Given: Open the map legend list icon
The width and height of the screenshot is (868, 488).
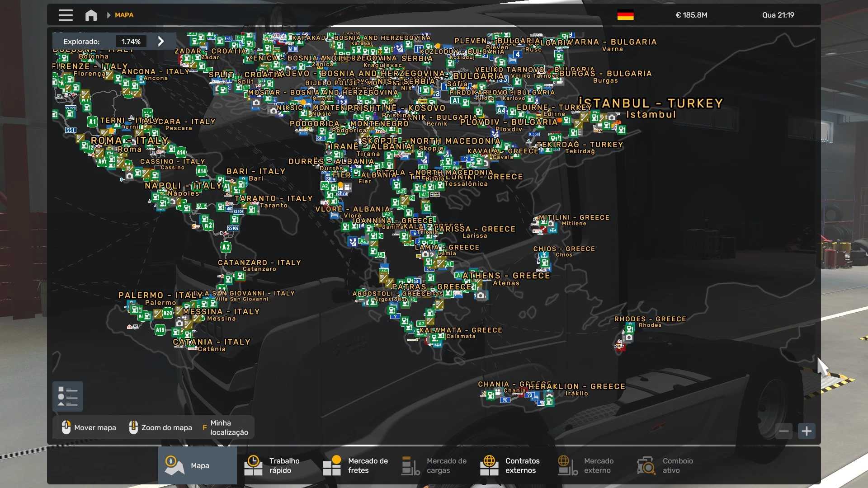Looking at the screenshot, I should tap(68, 396).
